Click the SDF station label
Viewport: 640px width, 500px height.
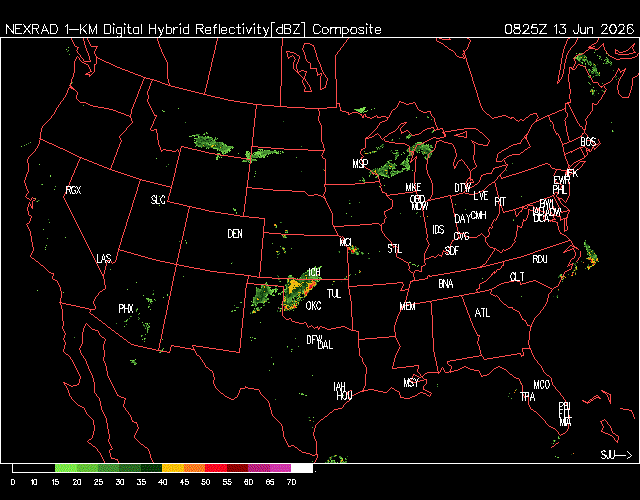point(452,250)
